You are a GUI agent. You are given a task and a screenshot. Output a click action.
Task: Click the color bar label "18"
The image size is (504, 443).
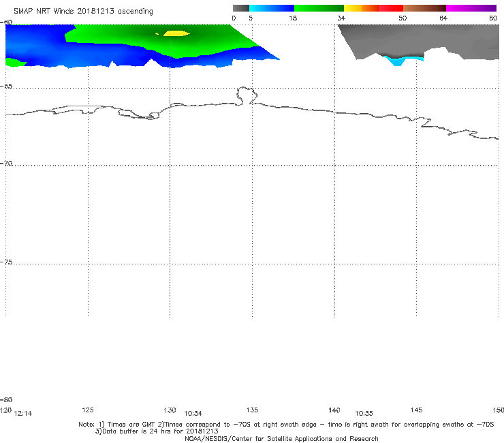pos(293,18)
